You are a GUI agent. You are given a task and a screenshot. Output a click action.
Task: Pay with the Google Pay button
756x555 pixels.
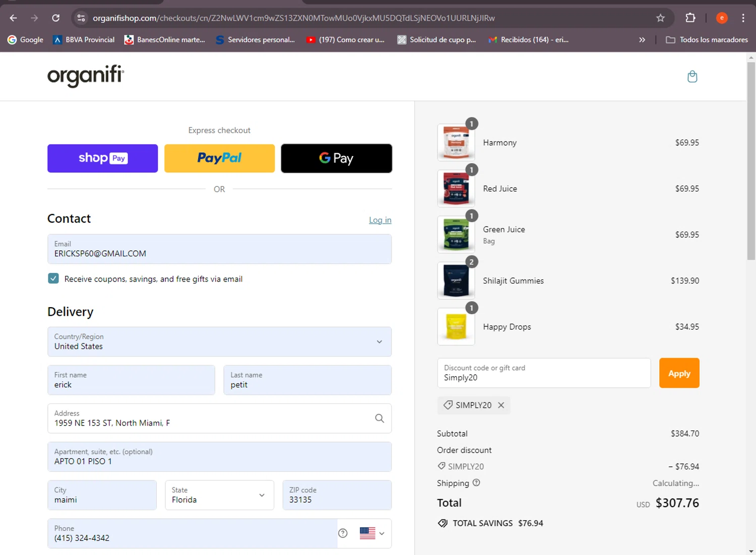click(336, 159)
